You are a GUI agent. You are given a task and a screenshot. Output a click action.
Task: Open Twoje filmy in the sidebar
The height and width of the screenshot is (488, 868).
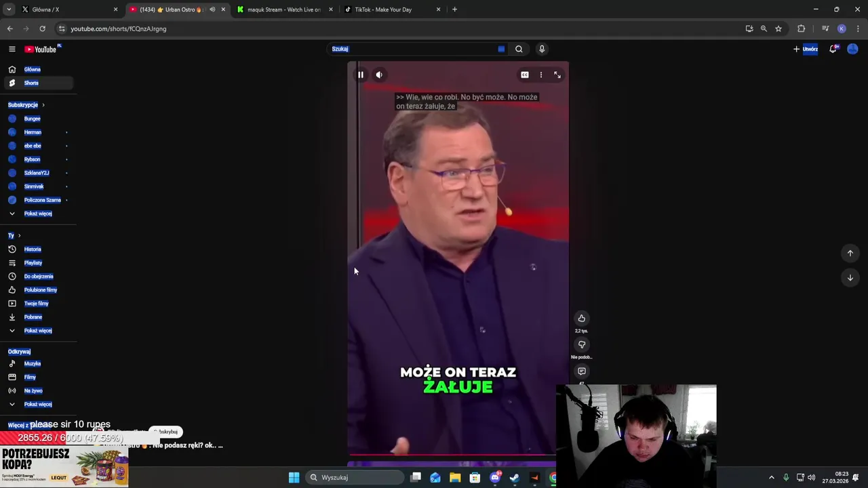[38, 304]
